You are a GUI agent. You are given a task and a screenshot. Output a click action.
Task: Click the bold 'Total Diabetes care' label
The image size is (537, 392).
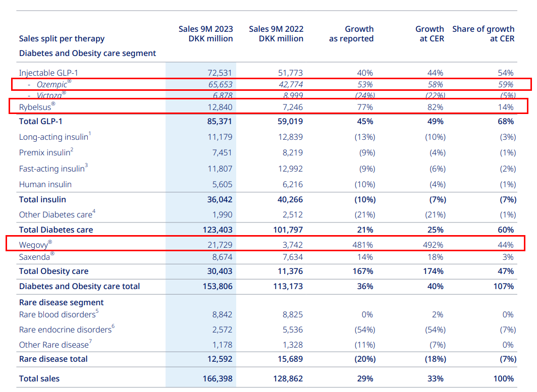click(x=56, y=230)
